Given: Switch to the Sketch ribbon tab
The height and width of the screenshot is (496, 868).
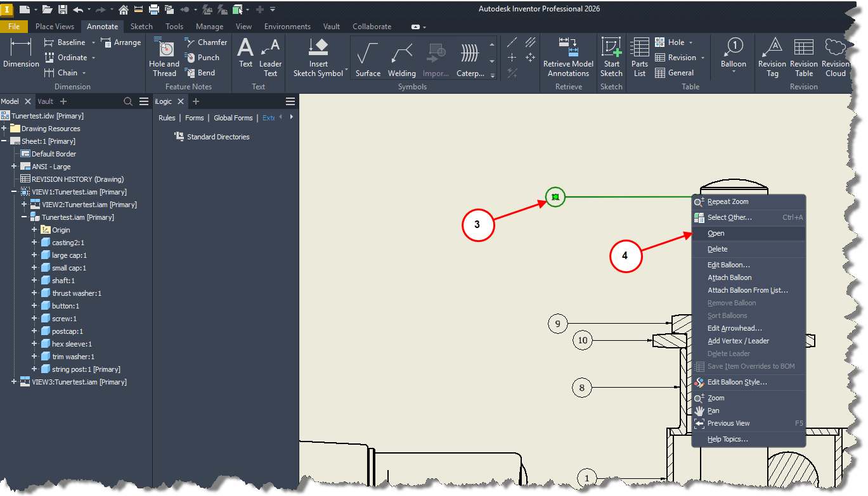Looking at the screenshot, I should [141, 27].
